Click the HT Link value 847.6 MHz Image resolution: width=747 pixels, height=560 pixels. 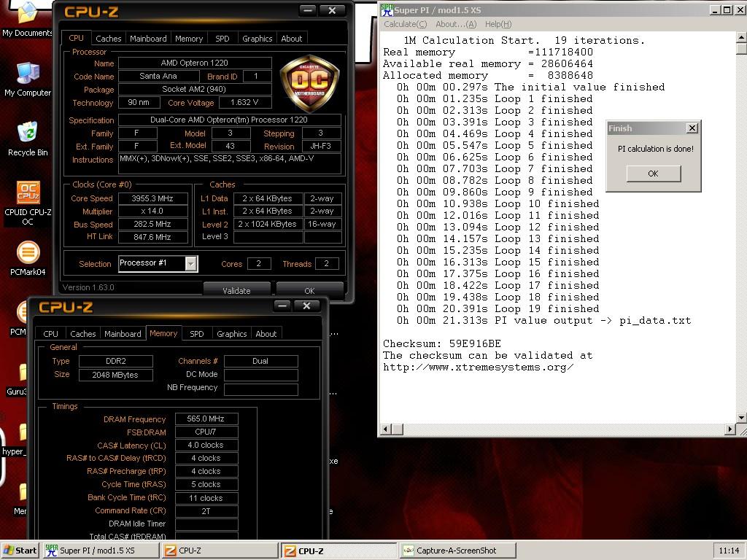(152, 237)
